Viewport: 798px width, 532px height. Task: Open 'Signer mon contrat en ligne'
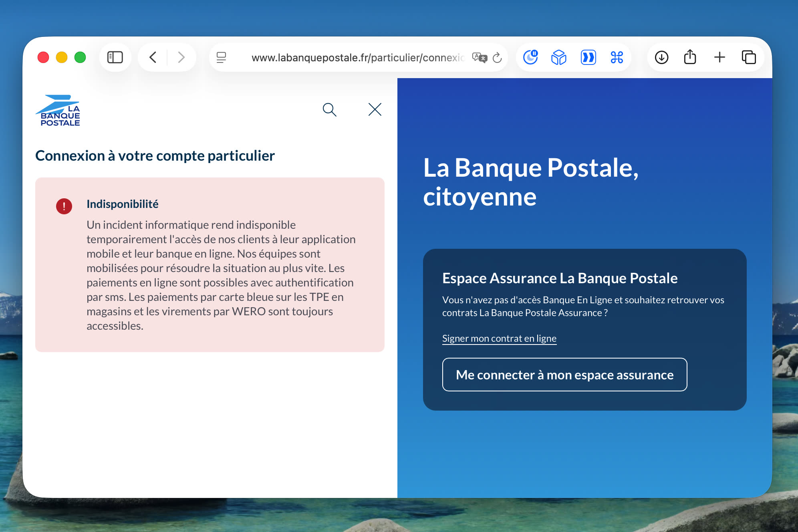pos(499,338)
